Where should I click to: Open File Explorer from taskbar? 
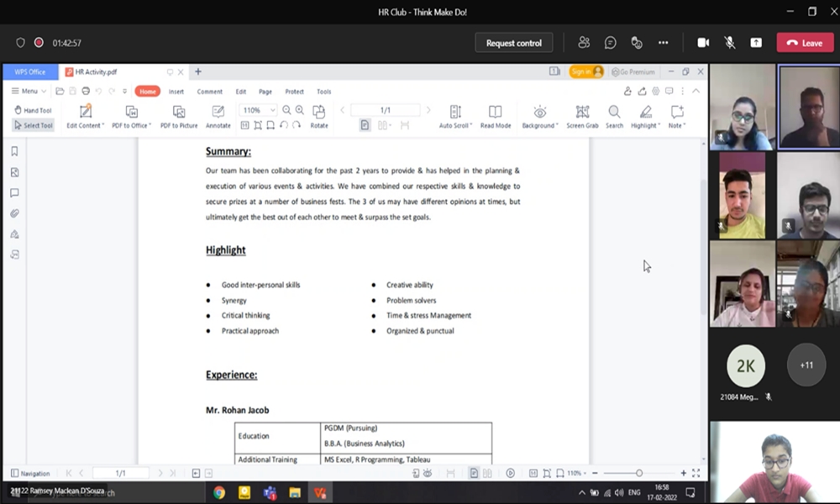(x=295, y=493)
